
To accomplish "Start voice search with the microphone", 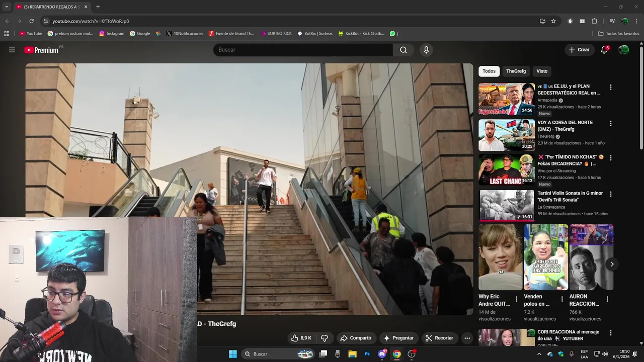I will click(426, 50).
